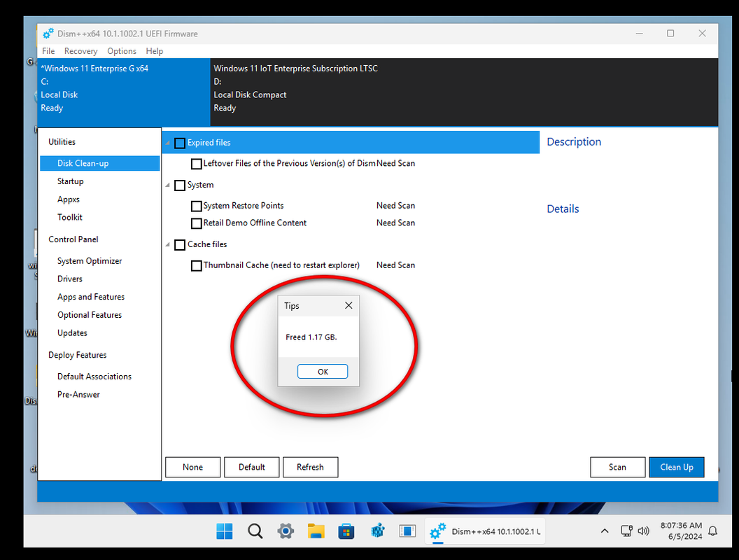Open the network status tray icon
The width and height of the screenshot is (739, 560).
click(626, 531)
